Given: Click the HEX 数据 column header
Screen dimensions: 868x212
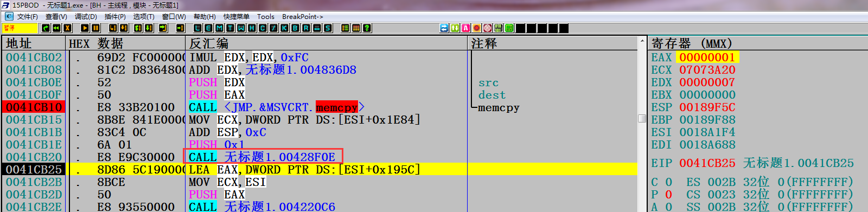Looking at the screenshot, I should coord(126,43).
